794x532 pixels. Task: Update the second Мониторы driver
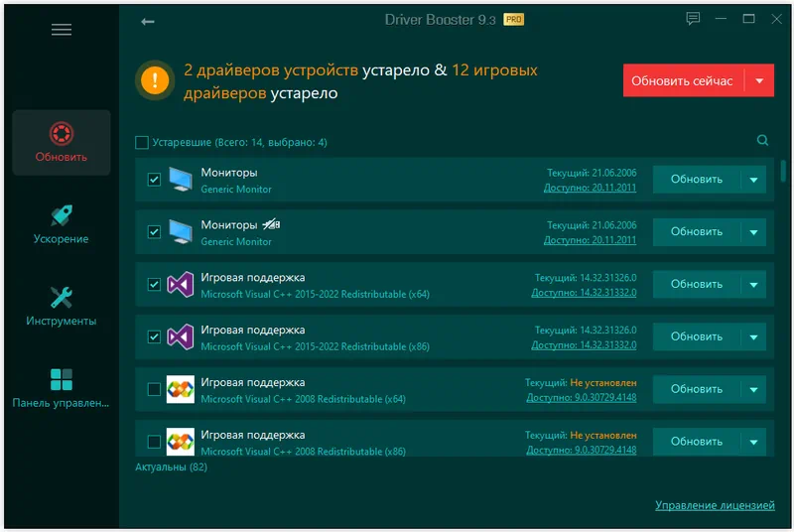(697, 232)
